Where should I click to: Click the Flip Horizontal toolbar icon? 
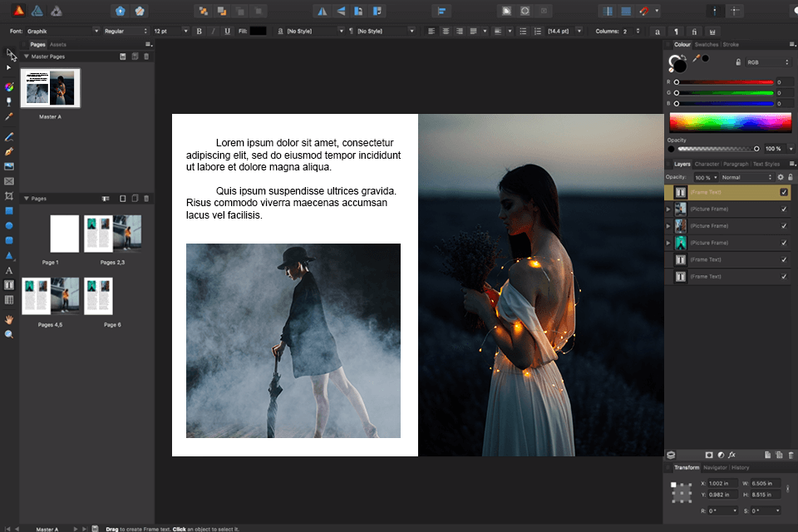click(x=323, y=11)
